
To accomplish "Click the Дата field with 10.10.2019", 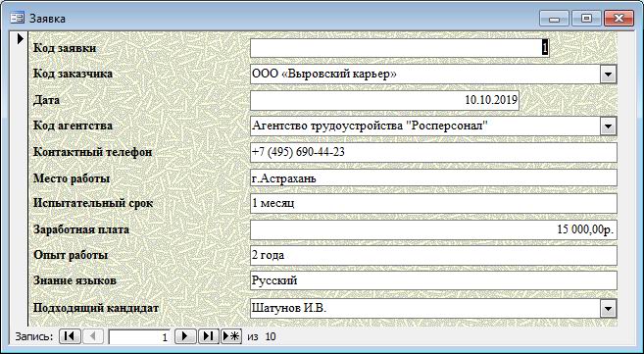I will [384, 100].
